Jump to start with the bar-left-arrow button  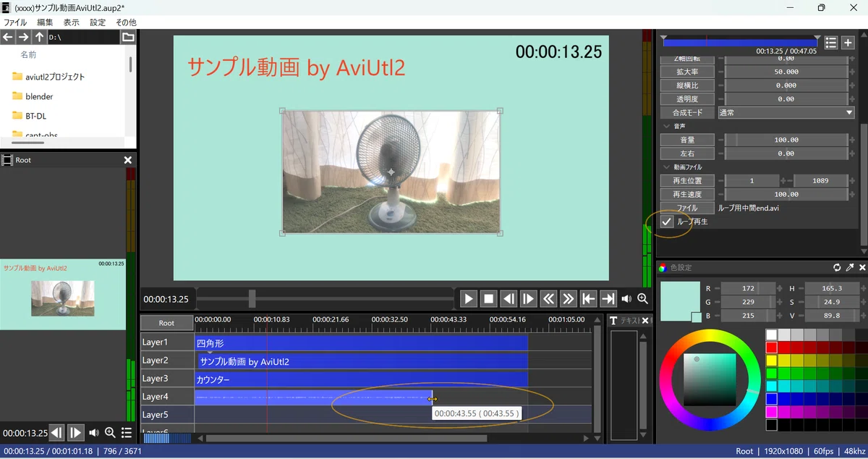coord(589,298)
